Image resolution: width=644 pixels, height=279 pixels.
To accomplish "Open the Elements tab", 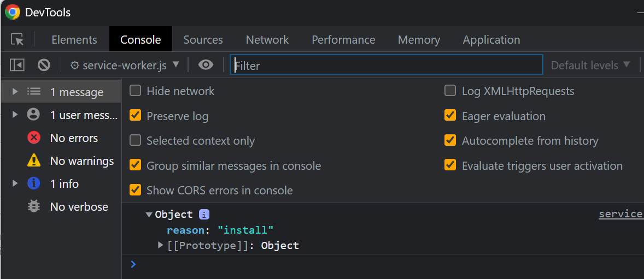I will pos(74,40).
